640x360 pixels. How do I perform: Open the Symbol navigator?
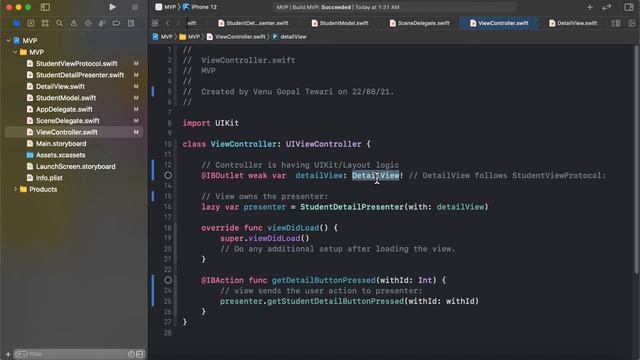pyautogui.click(x=45, y=23)
